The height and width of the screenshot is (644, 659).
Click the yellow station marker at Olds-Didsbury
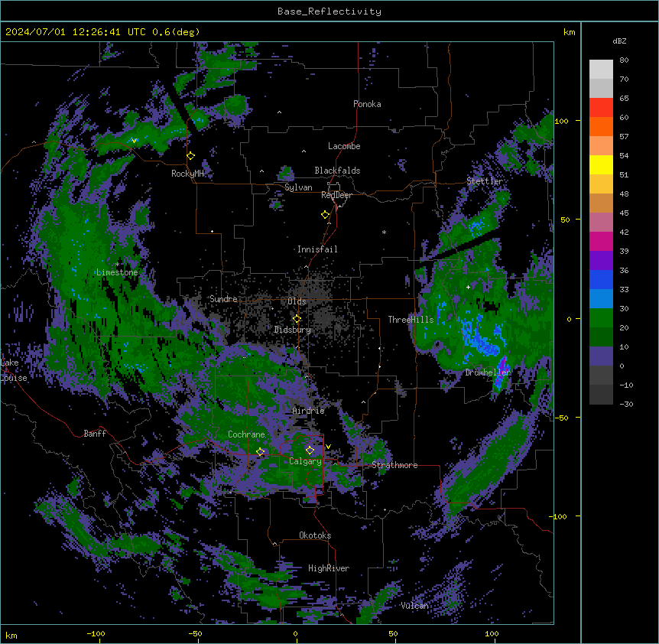pyautogui.click(x=297, y=319)
